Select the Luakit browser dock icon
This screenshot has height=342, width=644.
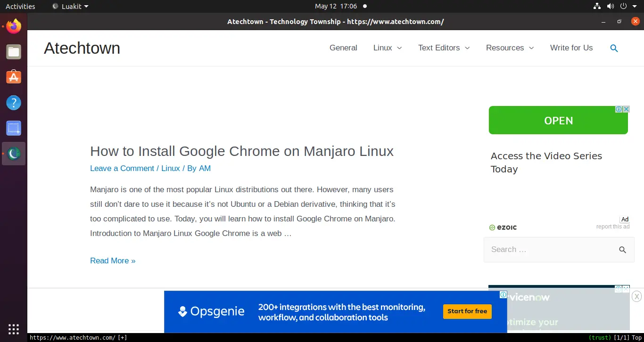[14, 154]
